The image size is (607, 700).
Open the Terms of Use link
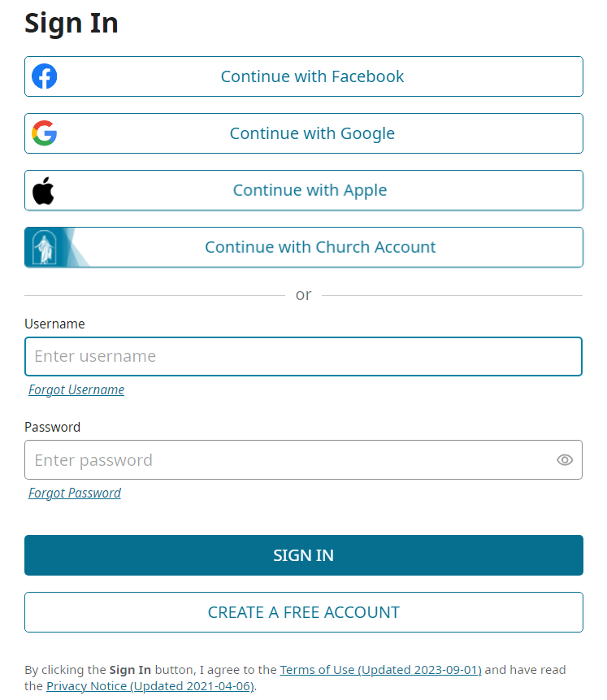coord(380,670)
